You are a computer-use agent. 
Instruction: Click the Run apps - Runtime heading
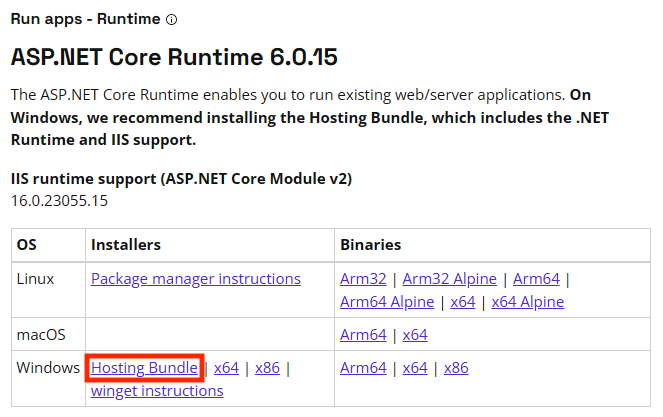coord(85,19)
